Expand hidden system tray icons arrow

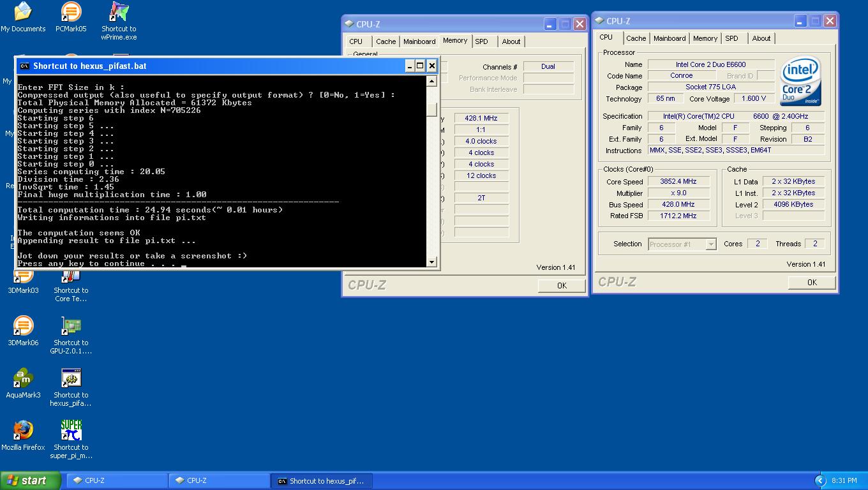[x=820, y=480]
